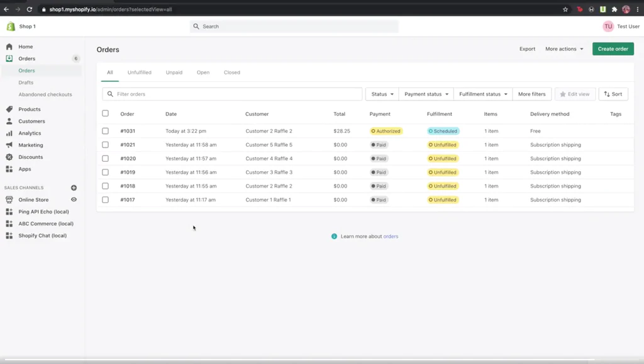Open Discounts via its badge icon

pos(9,157)
